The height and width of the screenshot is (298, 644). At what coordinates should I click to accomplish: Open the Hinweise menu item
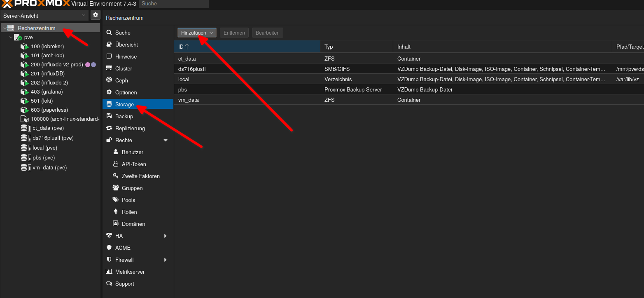click(x=138, y=56)
